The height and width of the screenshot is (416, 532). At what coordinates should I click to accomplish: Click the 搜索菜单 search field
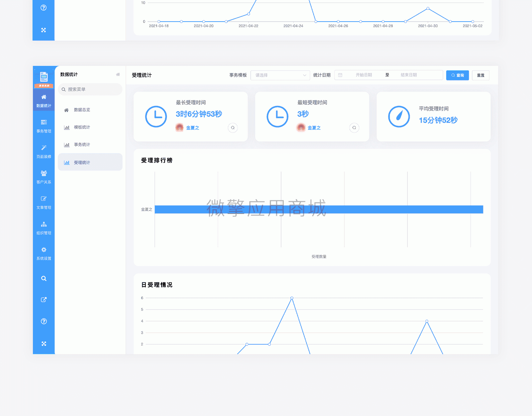(90, 89)
